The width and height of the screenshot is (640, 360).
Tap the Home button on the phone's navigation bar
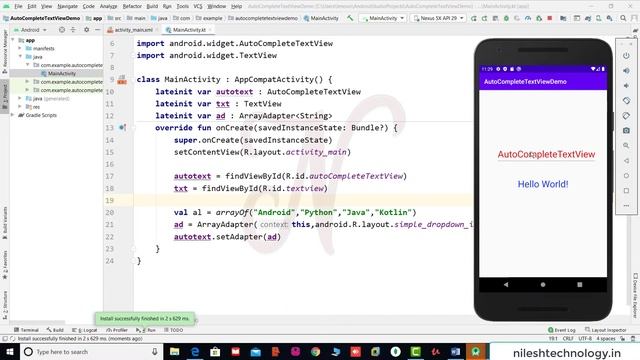coord(543,284)
